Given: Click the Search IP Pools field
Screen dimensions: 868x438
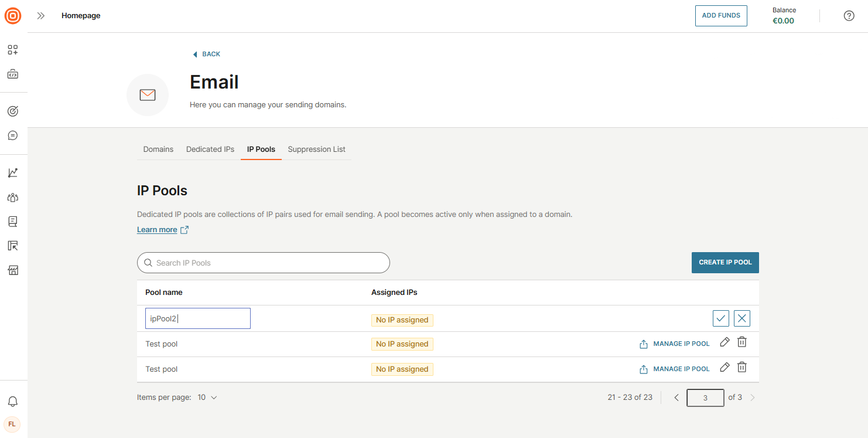Looking at the screenshot, I should point(264,263).
